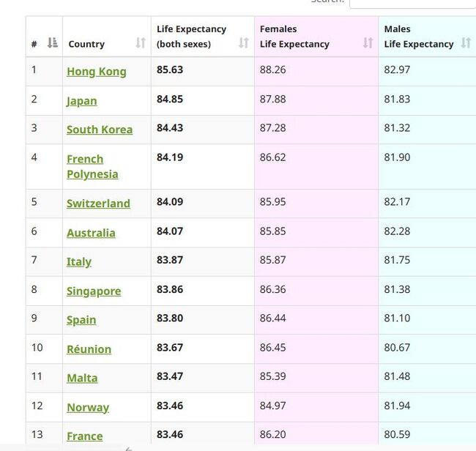Sort by both sexes life expectancy arrows
476x451 pixels.
tap(244, 43)
